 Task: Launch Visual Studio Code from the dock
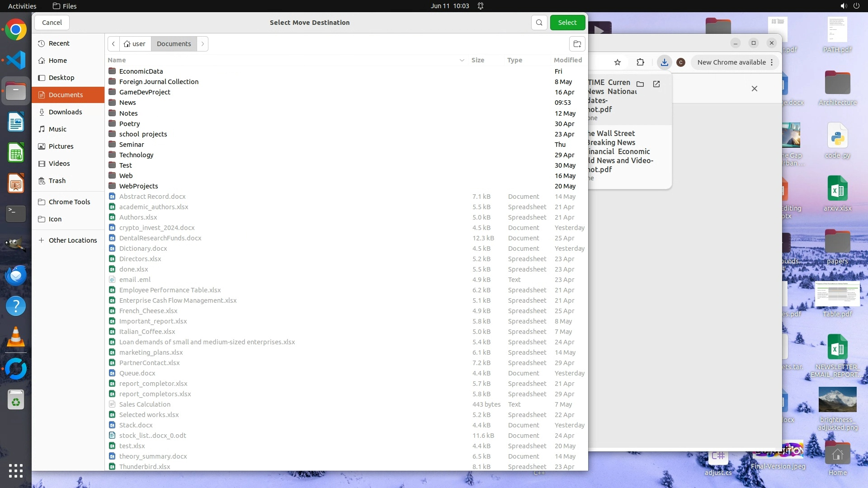point(16,60)
